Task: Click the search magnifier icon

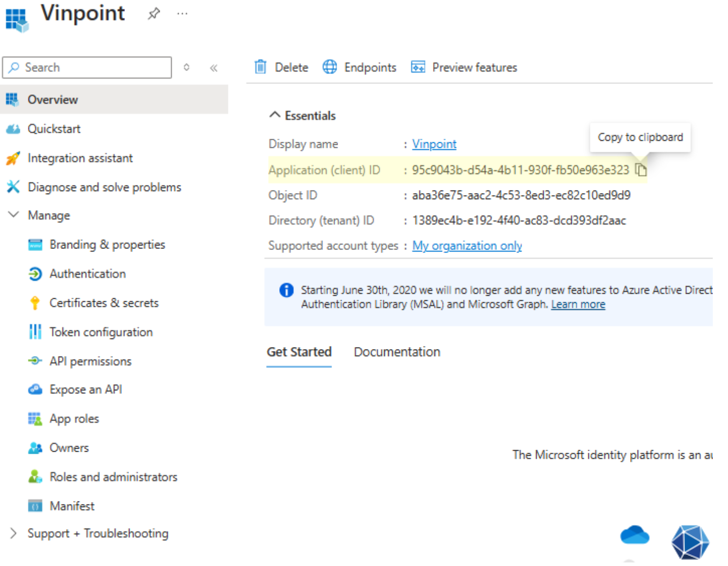Action: [14, 68]
